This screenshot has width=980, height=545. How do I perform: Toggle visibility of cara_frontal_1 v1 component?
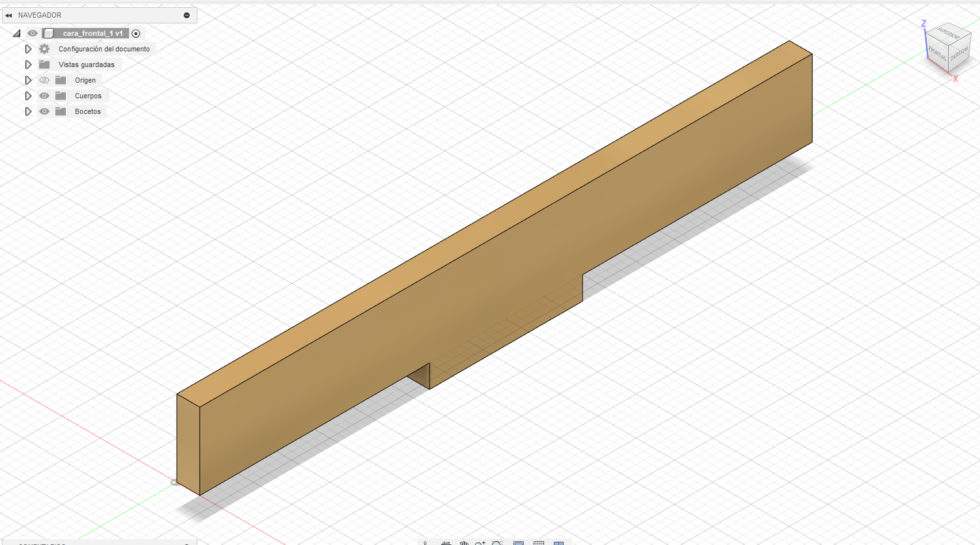coord(32,33)
